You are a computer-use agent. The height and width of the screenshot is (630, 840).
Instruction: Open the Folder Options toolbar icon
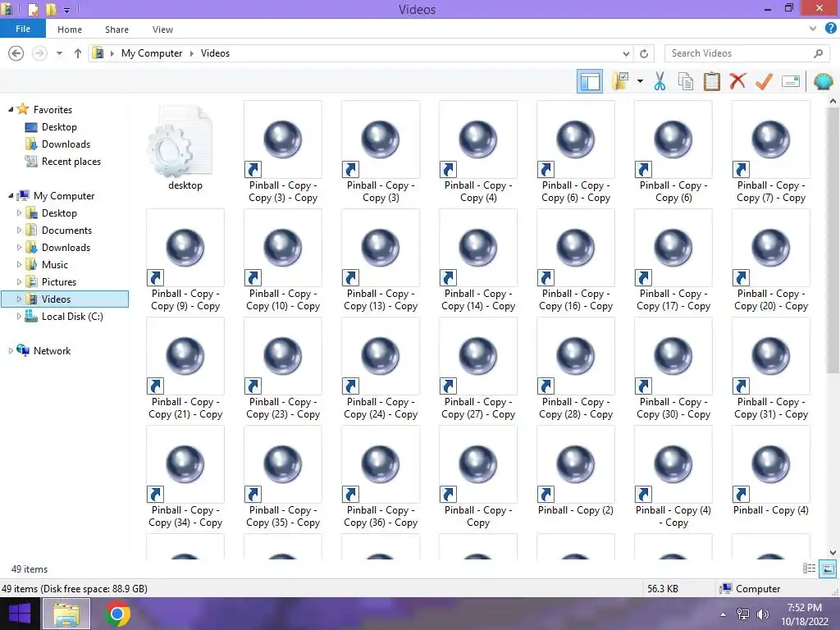620,81
